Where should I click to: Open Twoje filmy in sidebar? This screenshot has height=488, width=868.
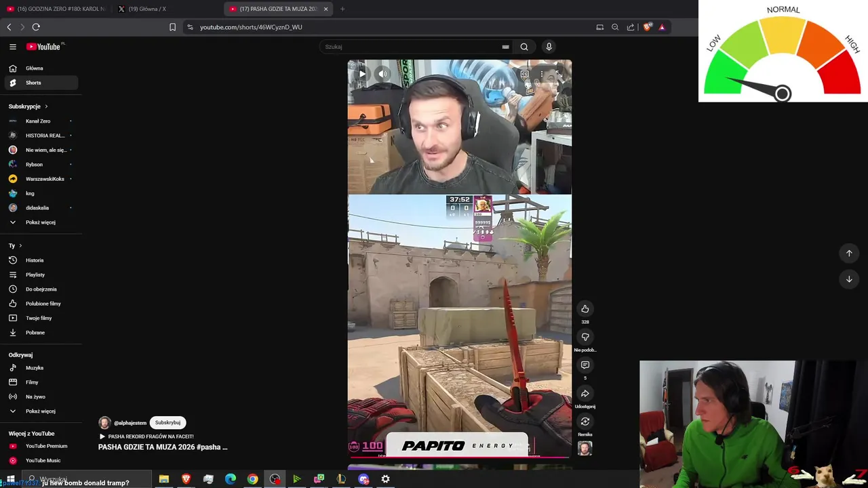[x=41, y=318]
